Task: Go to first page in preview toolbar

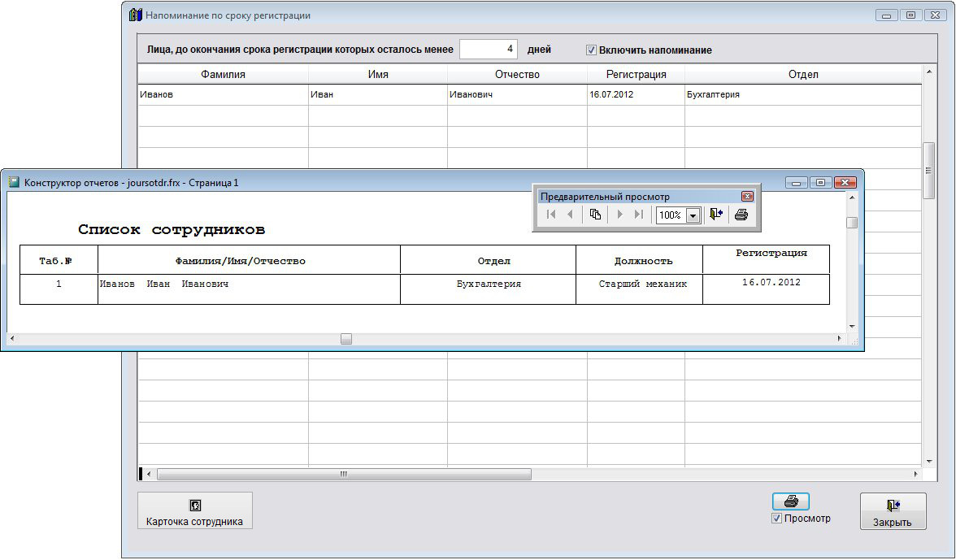Action: [551, 215]
